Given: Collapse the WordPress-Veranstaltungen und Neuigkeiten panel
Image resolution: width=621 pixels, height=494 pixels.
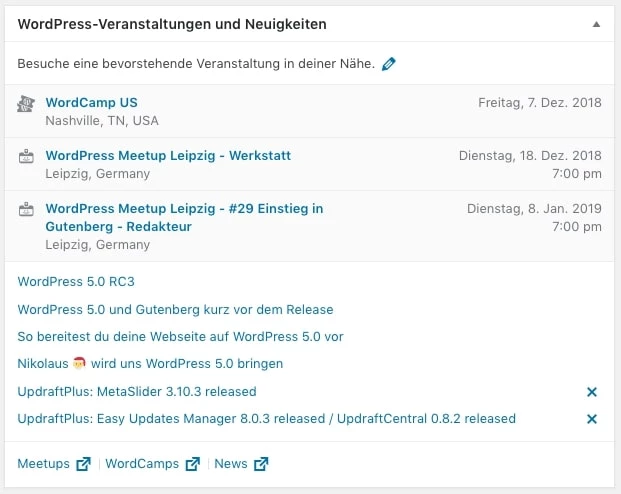Looking at the screenshot, I should click(x=596, y=23).
